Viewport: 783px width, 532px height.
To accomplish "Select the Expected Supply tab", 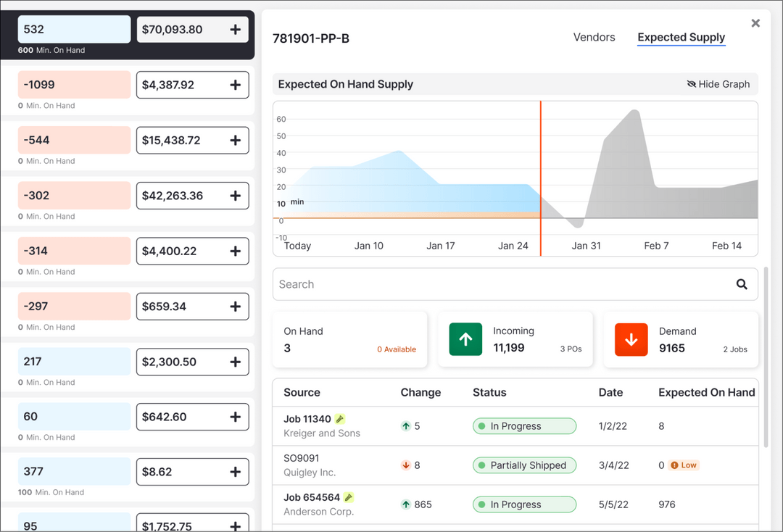I will tap(681, 37).
